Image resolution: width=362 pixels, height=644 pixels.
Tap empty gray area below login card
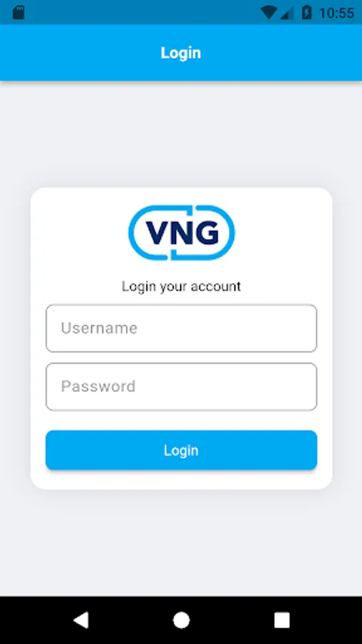[181, 542]
